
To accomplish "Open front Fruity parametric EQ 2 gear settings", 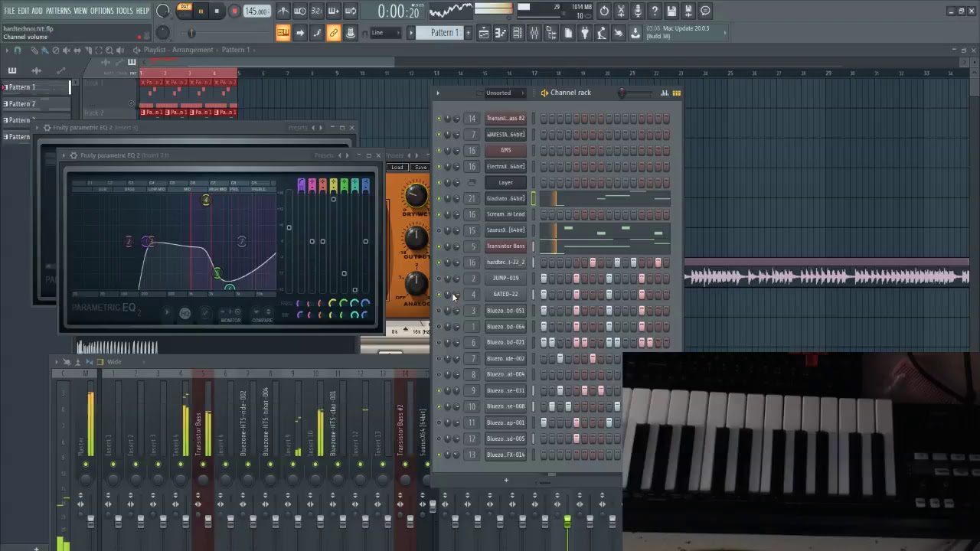I will coord(73,155).
